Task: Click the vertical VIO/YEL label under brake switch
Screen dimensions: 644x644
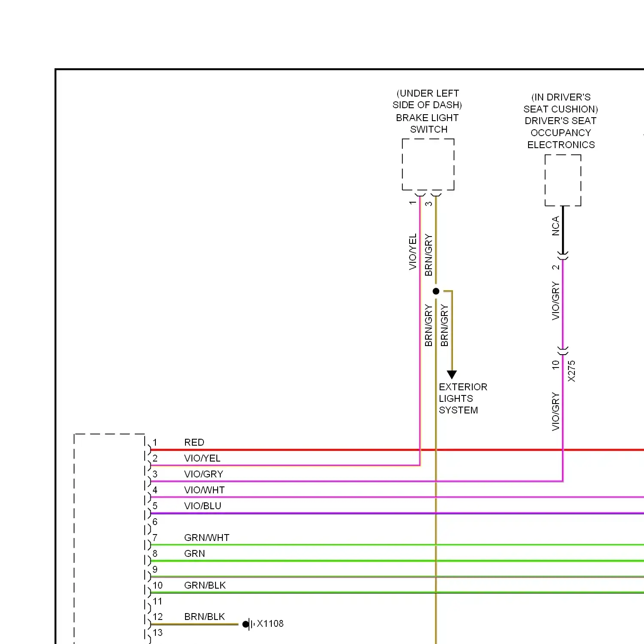Action: [413, 252]
